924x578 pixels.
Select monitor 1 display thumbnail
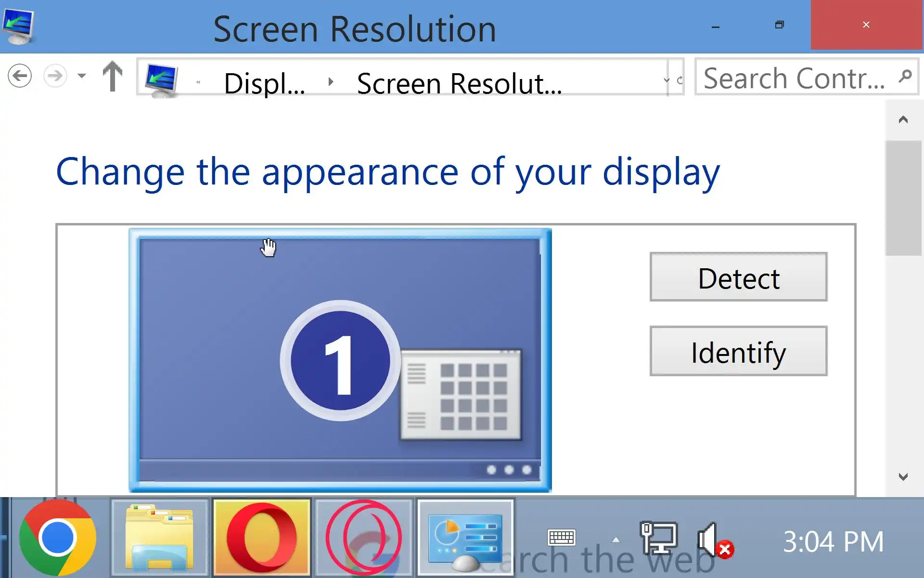[x=340, y=360]
